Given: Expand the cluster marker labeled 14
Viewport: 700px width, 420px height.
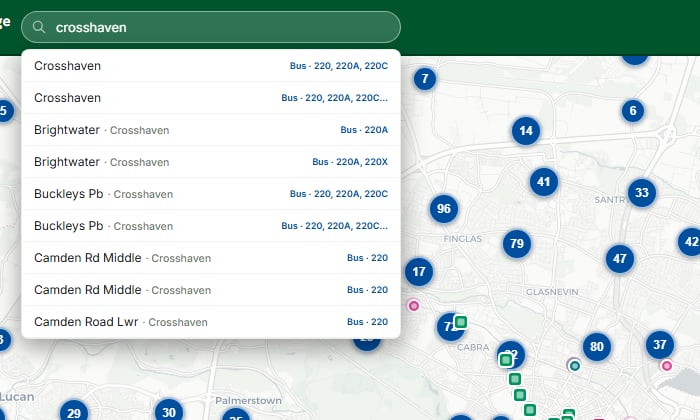Looking at the screenshot, I should pyautogui.click(x=526, y=131).
